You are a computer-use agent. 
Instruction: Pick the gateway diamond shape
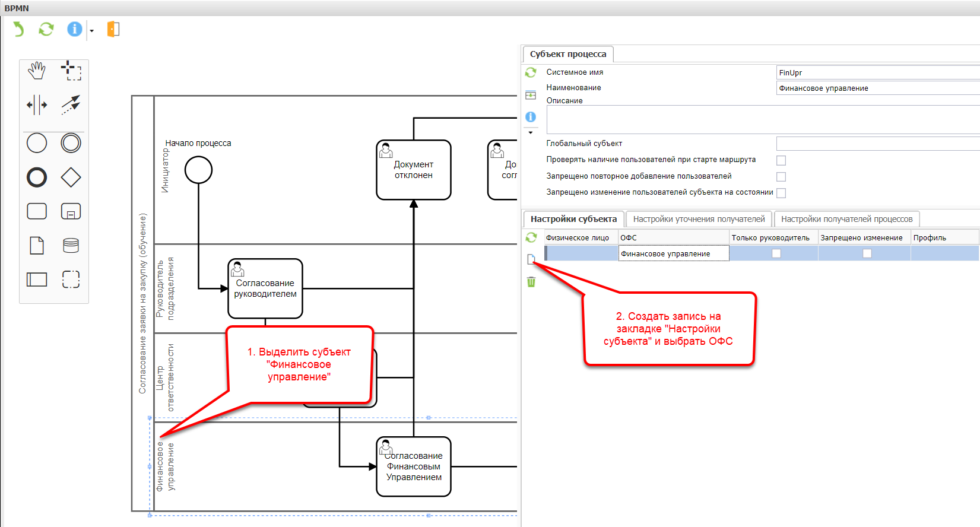(71, 177)
